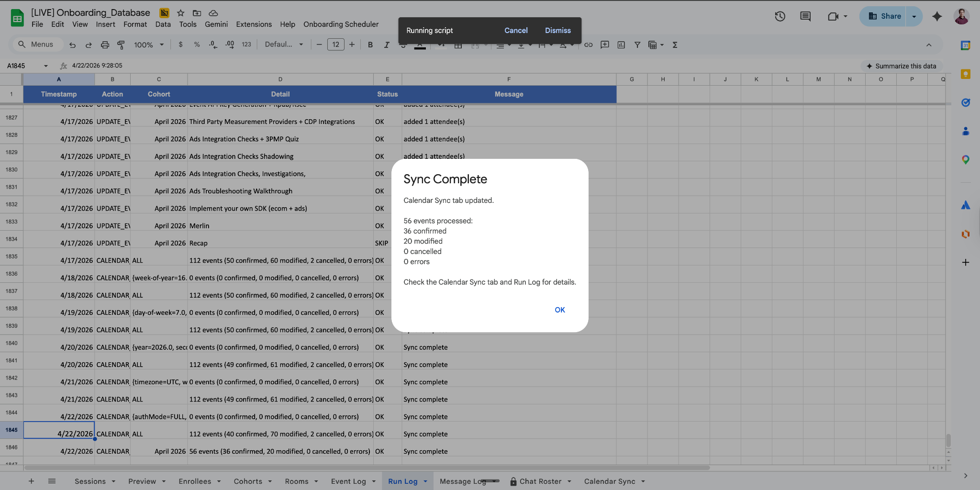Open Gemini sparkle icon top right

tap(937, 16)
